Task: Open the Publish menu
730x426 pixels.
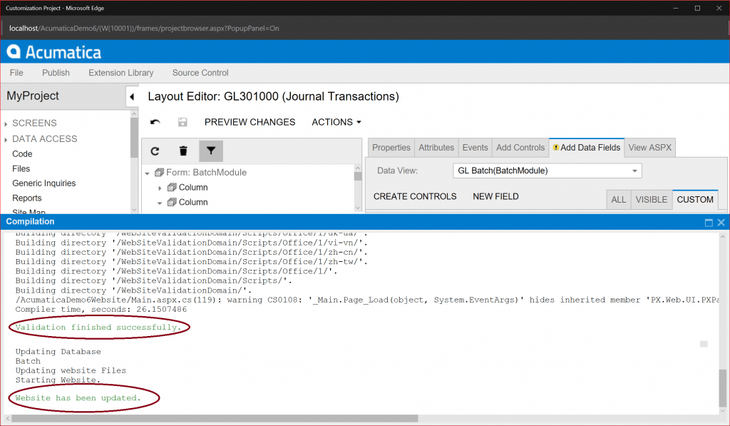Action: (56, 73)
